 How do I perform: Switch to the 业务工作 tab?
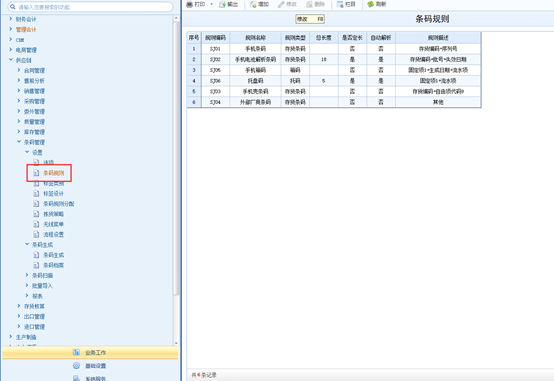[90, 352]
